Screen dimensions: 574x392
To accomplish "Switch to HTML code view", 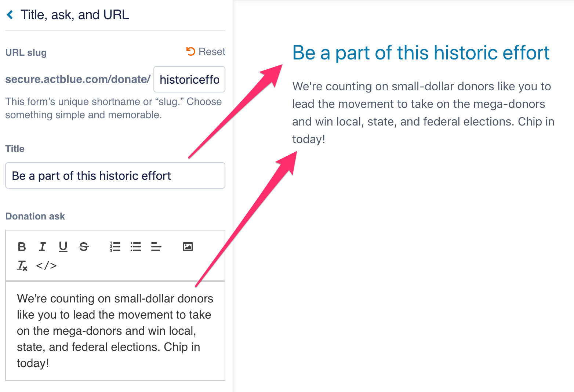I will [x=46, y=265].
